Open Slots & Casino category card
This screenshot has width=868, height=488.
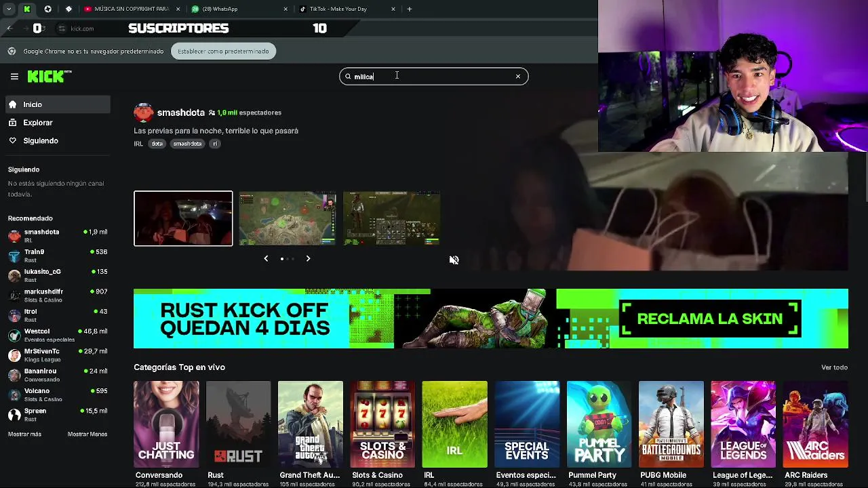coord(382,424)
